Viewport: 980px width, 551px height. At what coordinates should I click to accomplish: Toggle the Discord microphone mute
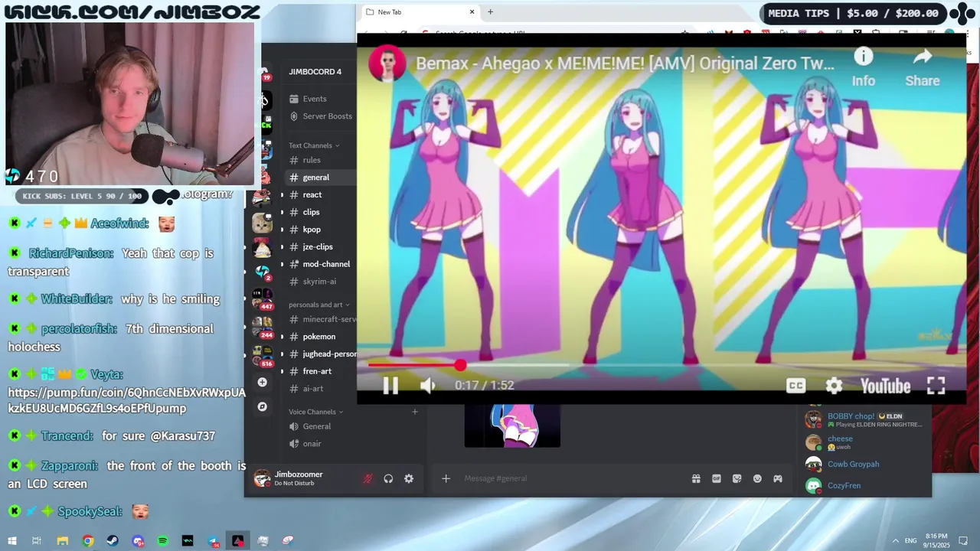pos(367,478)
